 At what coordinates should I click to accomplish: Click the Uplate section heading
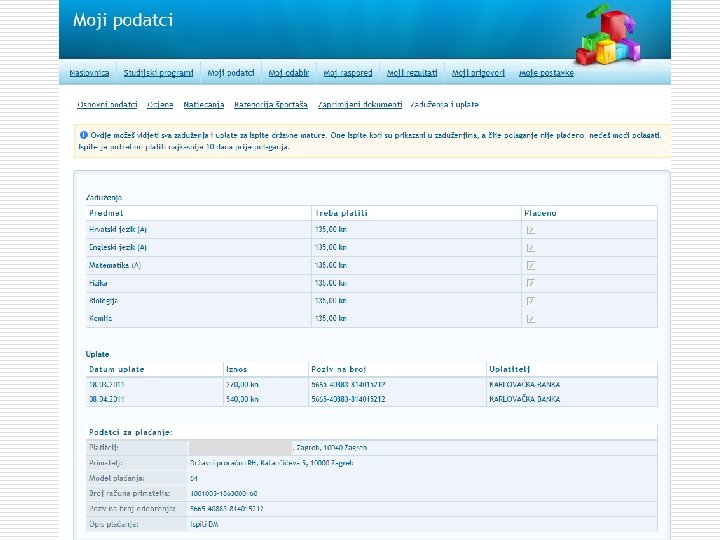(x=97, y=354)
